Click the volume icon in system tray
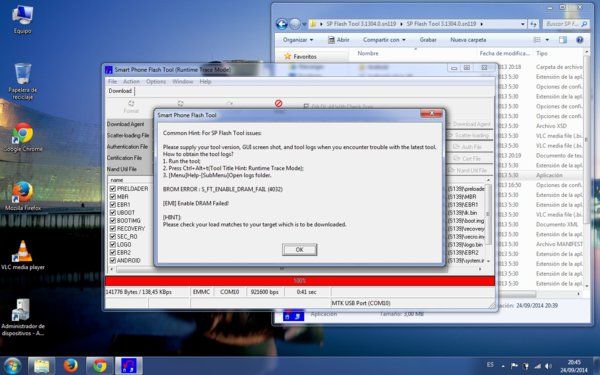600x375 pixels. [x=548, y=366]
